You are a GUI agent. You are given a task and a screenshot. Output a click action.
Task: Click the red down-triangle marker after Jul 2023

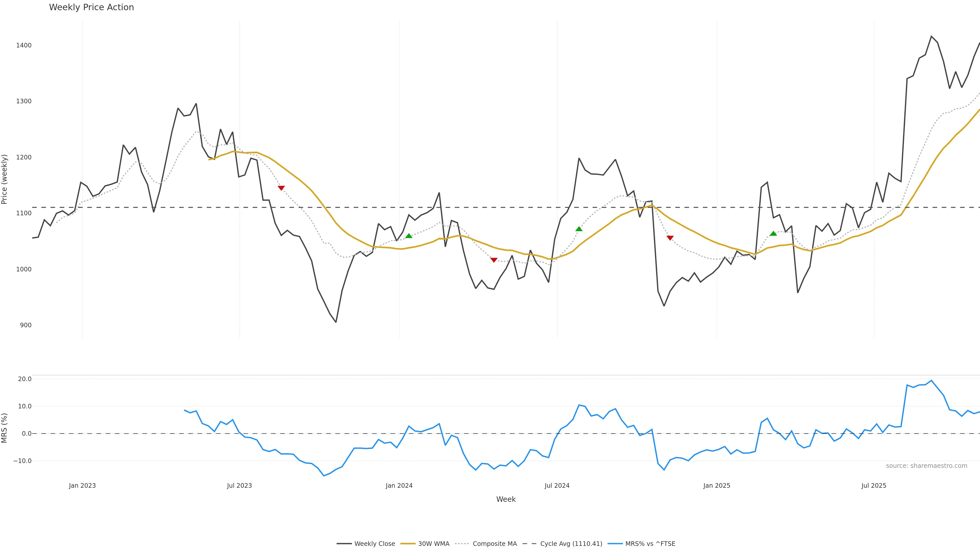(x=281, y=188)
